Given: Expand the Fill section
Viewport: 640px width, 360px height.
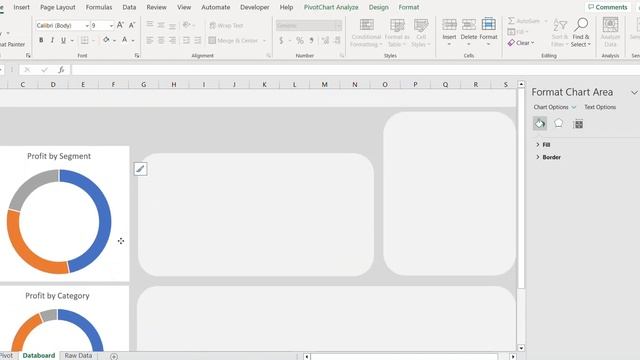Looking at the screenshot, I should tap(543, 144).
